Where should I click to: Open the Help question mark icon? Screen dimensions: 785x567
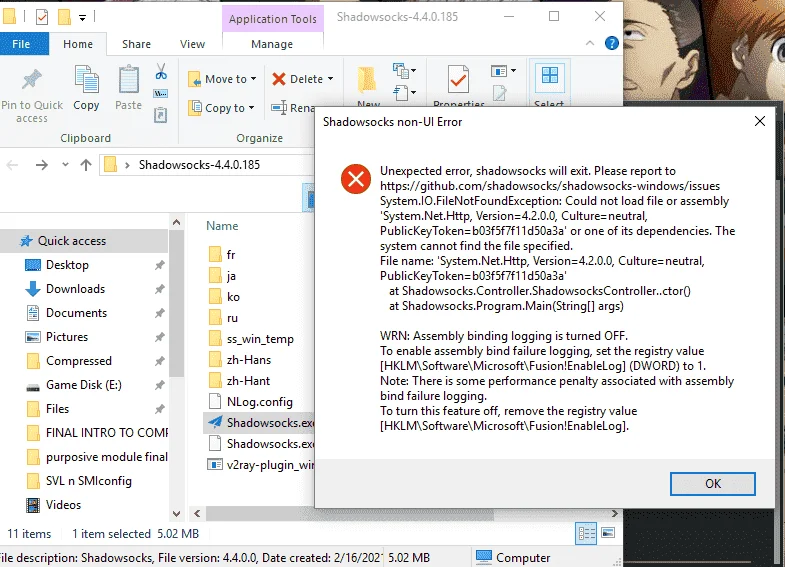[611, 44]
